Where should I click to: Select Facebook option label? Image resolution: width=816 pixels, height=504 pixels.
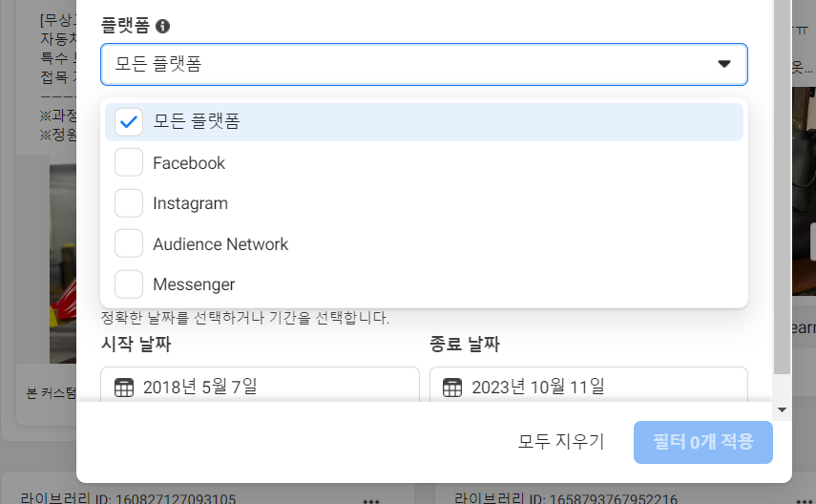pos(189,163)
